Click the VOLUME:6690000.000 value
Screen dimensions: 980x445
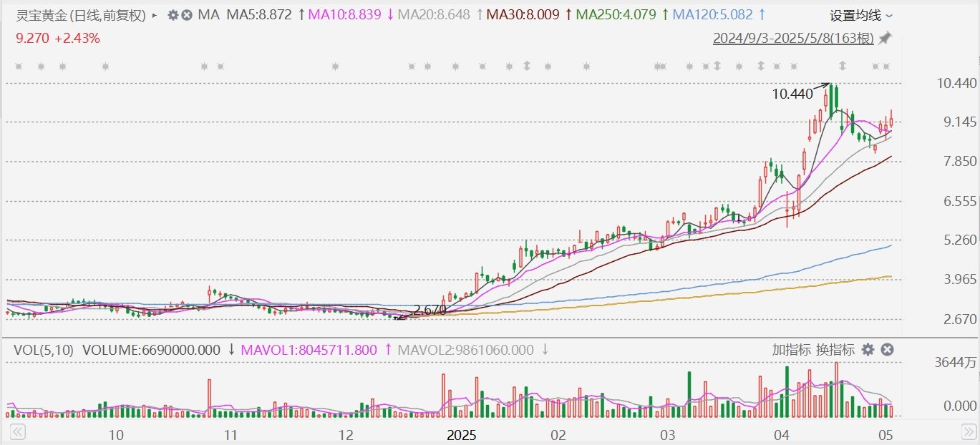coord(152,350)
